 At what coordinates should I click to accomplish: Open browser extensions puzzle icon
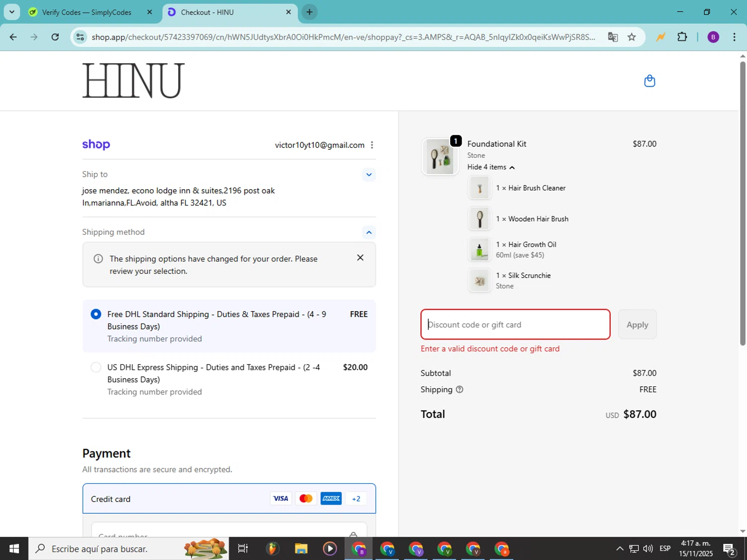(682, 37)
